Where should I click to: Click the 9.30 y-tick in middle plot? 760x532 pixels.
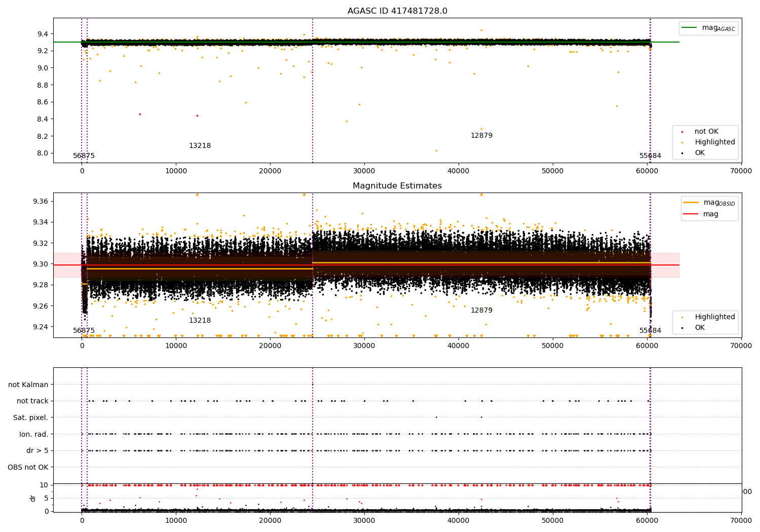point(42,264)
